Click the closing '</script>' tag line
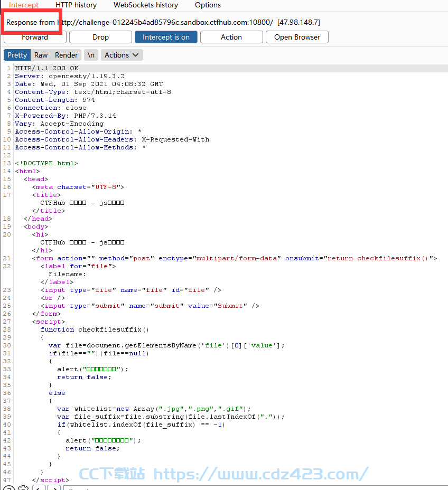The height and width of the screenshot is (490, 448). pyautogui.click(x=51, y=480)
